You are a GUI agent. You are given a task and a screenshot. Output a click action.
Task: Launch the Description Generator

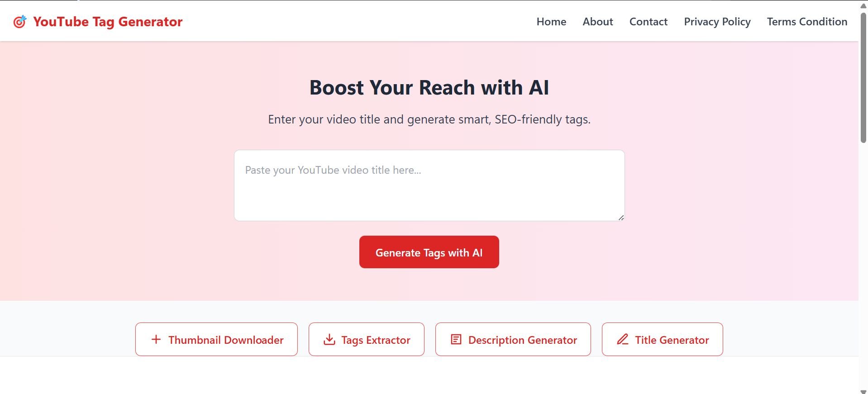(513, 339)
